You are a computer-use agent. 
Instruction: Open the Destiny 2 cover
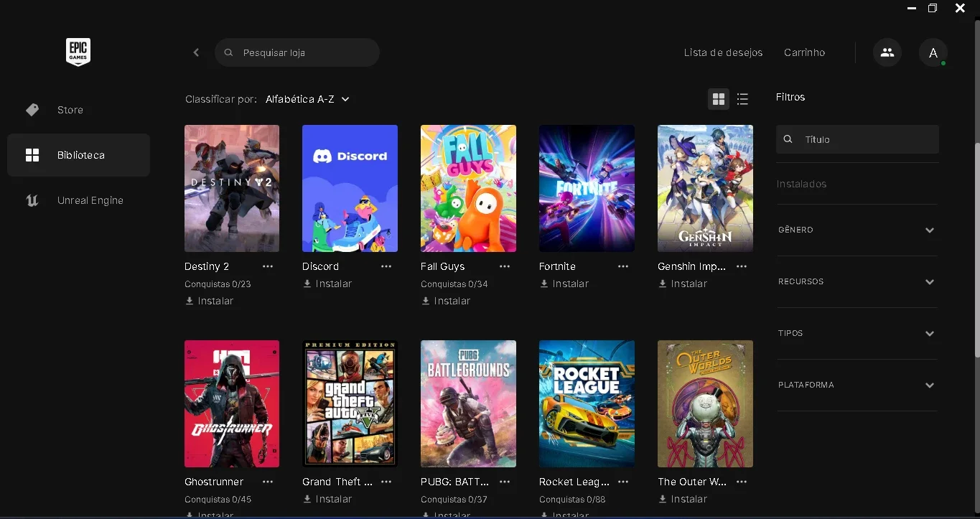tap(232, 188)
